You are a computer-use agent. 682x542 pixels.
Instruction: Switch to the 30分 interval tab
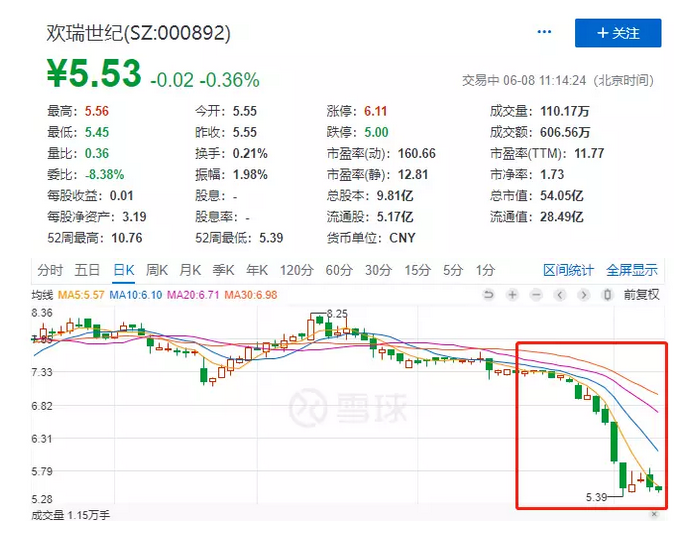click(x=378, y=270)
